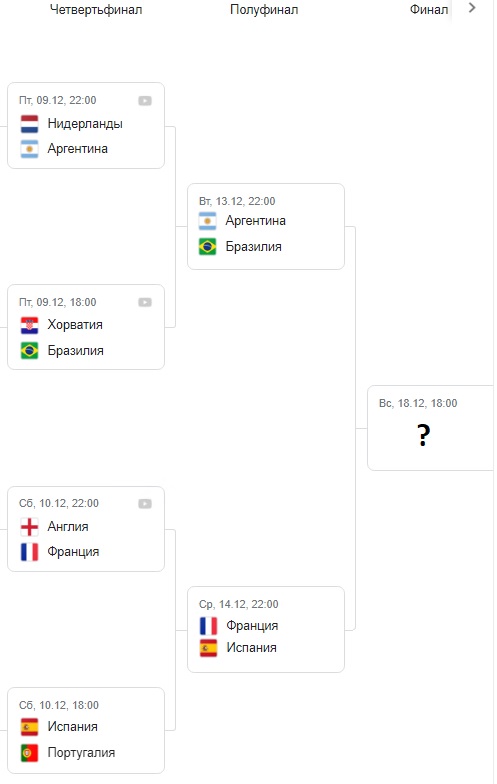Screen dimensions: 497x784
Task: Select the England flag icon
Action: [x=30, y=526]
